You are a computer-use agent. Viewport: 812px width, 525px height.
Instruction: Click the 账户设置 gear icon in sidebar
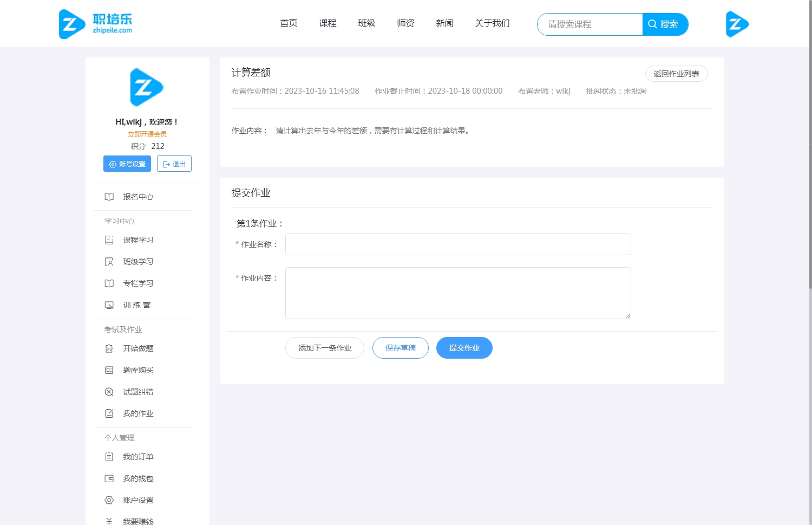click(x=109, y=500)
